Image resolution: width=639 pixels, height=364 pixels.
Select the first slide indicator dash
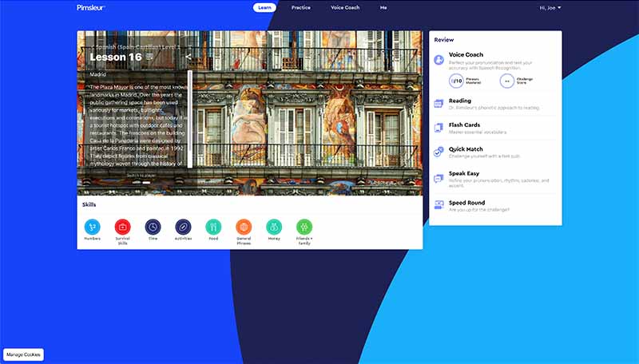137,183
